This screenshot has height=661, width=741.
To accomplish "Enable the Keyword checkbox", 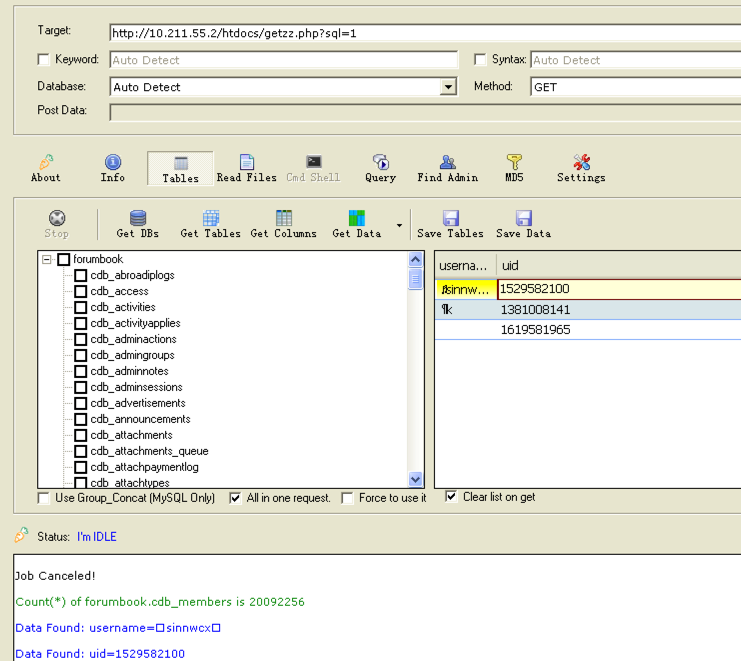I will pos(43,60).
